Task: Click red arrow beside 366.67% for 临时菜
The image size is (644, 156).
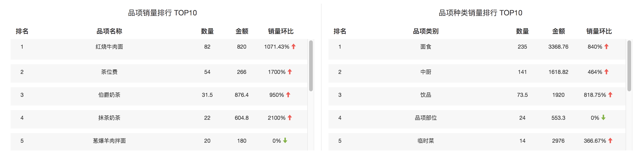Action: pos(610,141)
